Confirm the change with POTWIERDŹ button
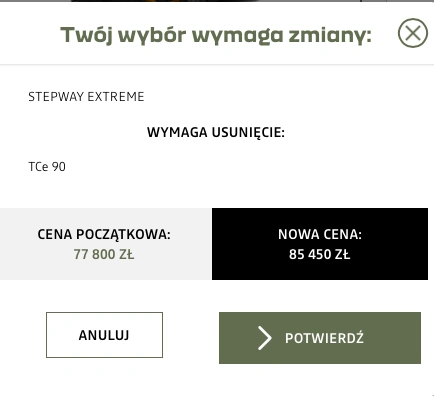Viewport: 434px width, 396px height. coord(320,338)
